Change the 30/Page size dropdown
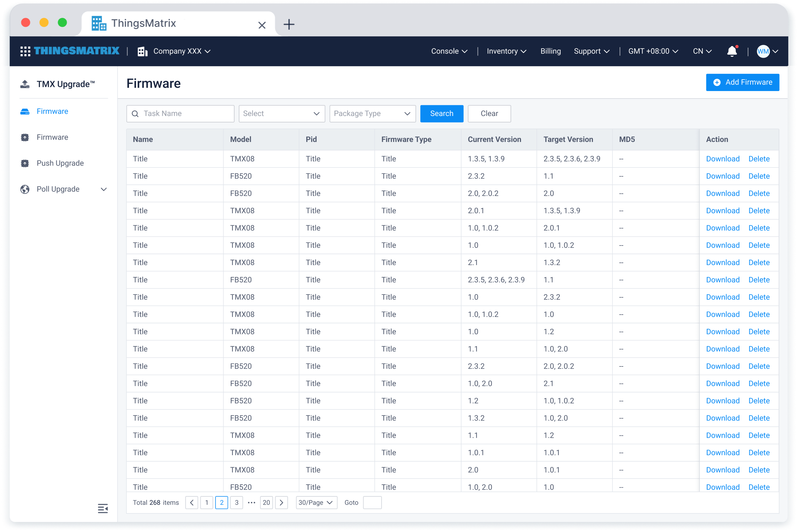The width and height of the screenshot is (798, 532). [x=316, y=503]
